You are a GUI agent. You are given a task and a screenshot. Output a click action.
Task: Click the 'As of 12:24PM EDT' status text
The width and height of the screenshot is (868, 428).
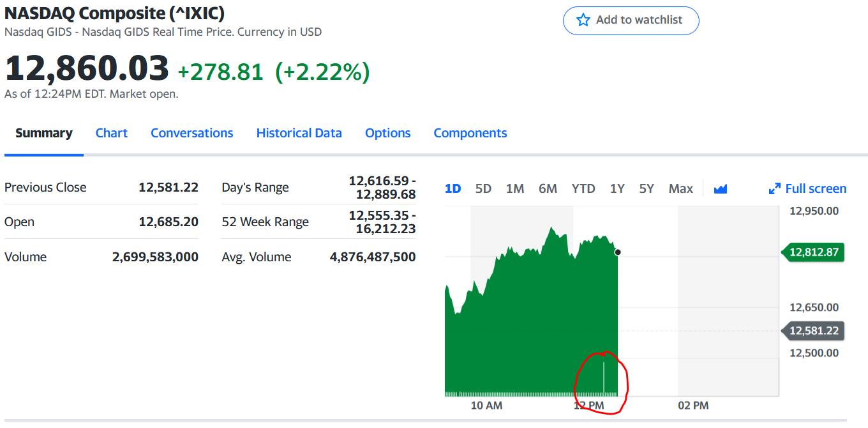(x=91, y=94)
